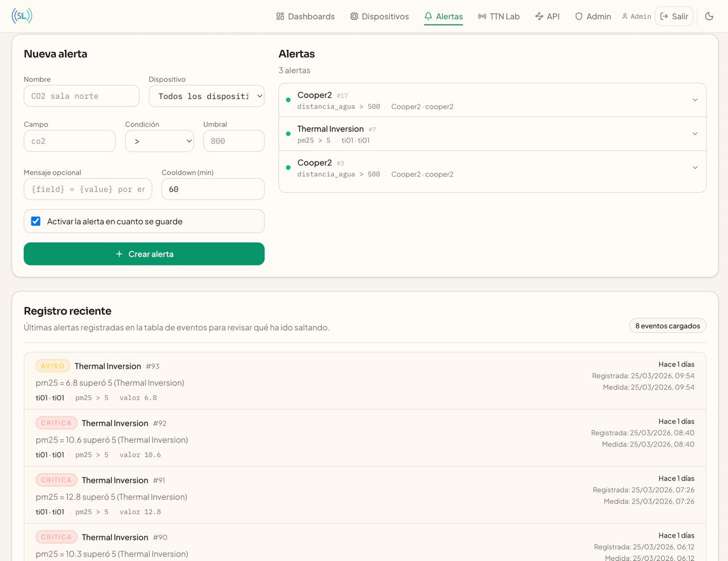
Task: Click the Cooldown minutes field
Action: click(213, 189)
